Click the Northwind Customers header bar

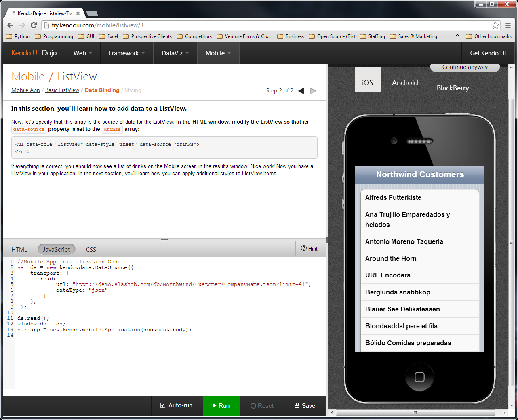coord(420,175)
